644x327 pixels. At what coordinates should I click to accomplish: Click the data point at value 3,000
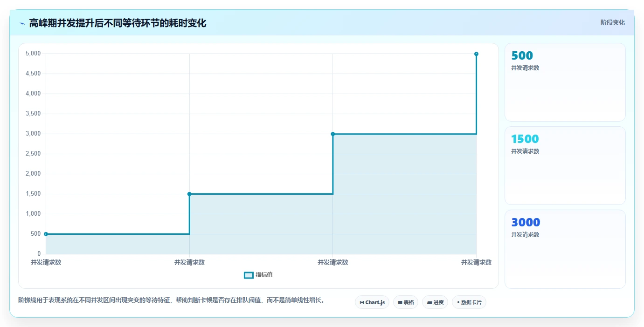[333, 134]
